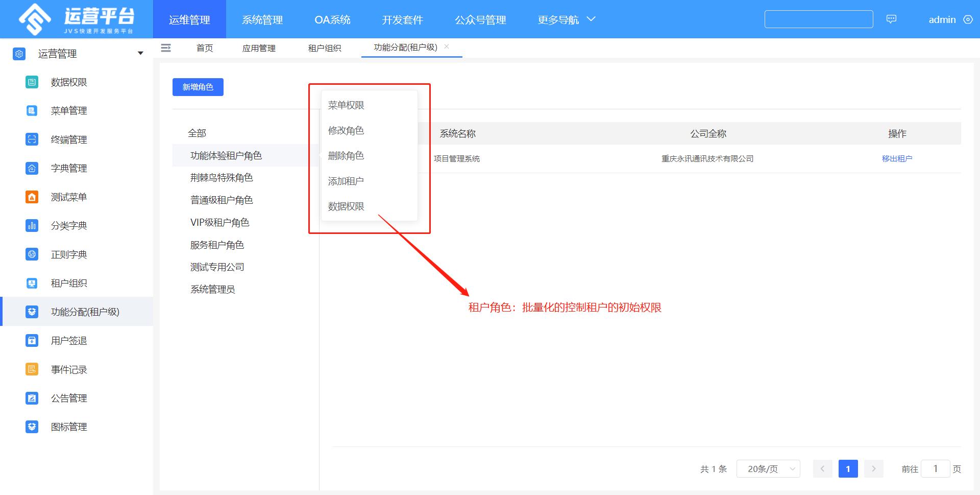Select 全部 in the role list
The width and height of the screenshot is (980, 495).
[197, 133]
